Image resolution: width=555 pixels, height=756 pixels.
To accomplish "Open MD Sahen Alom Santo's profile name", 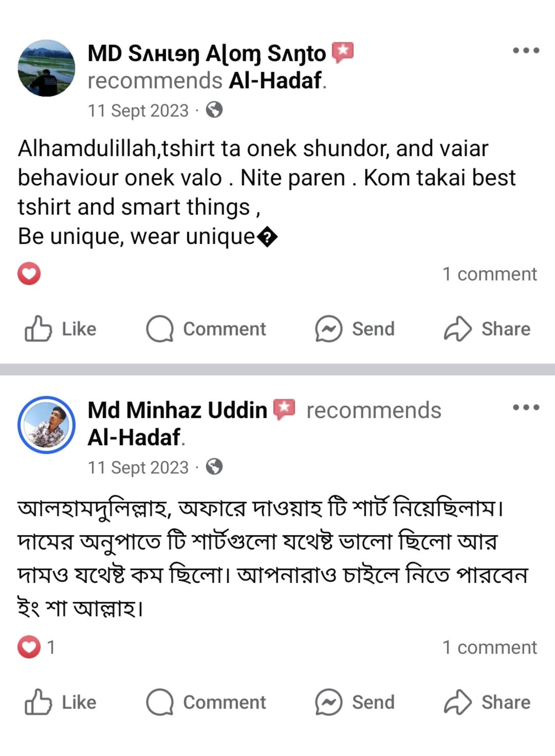I will 207,54.
